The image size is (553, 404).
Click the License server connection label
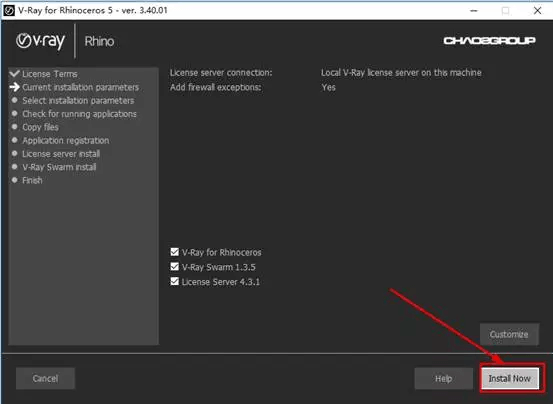point(221,73)
